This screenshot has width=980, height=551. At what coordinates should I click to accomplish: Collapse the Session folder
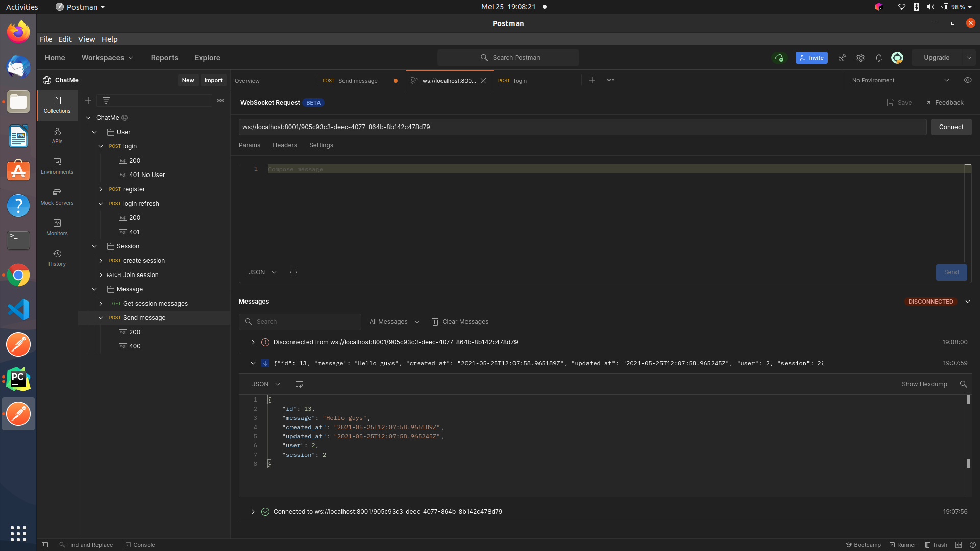[94, 246]
